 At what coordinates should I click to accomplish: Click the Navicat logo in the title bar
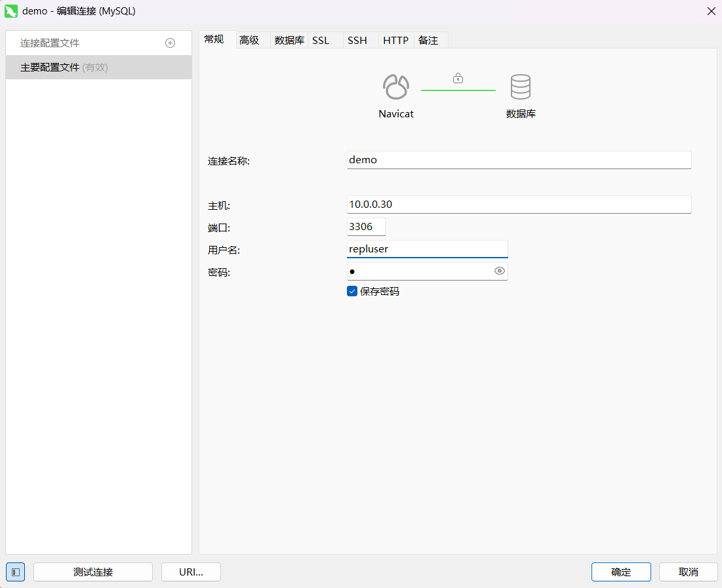pos(10,10)
